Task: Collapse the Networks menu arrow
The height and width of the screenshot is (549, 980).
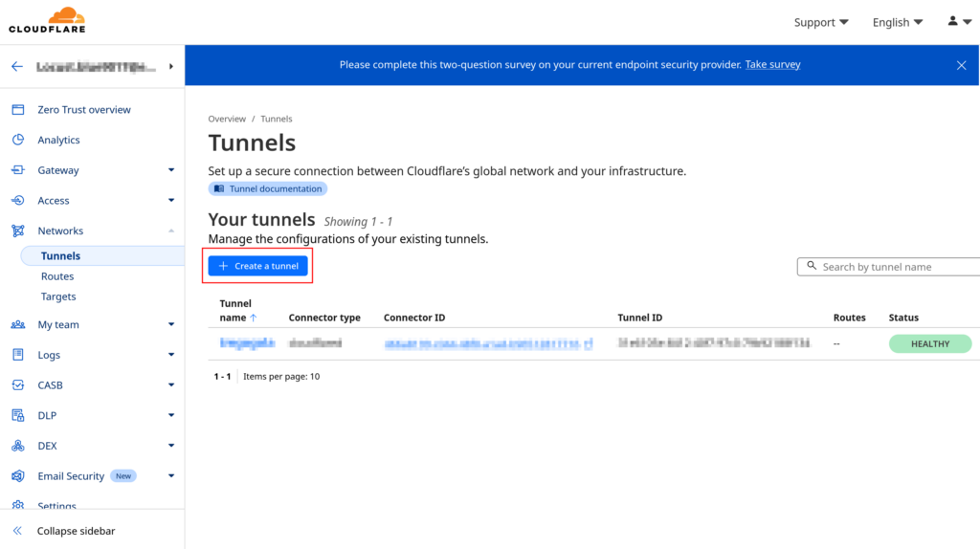Action: (x=170, y=231)
